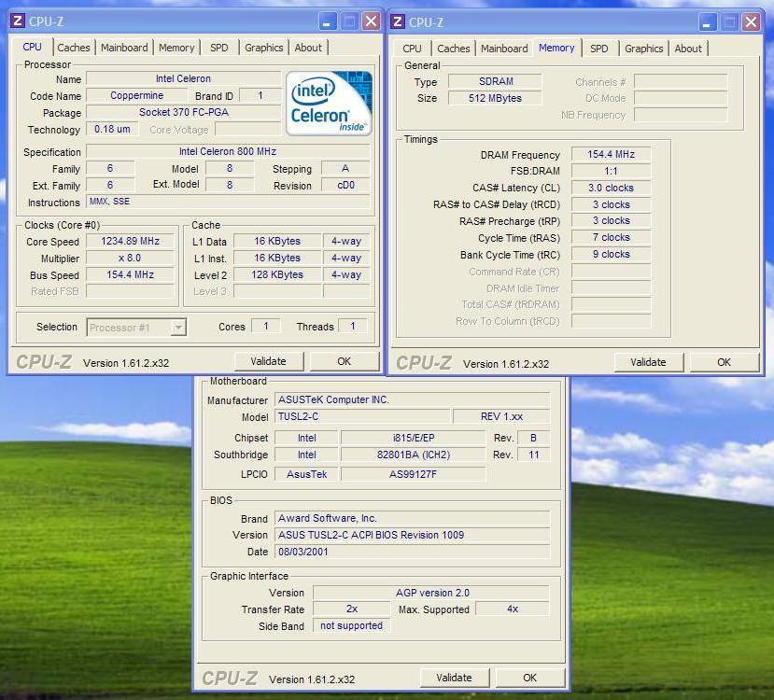Click OK in the left CPU window
Screen dimensions: 774x700
pos(345,361)
